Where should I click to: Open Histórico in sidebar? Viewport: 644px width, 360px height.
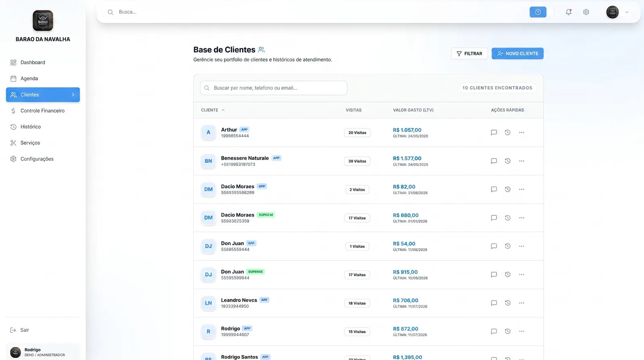(x=43, y=127)
